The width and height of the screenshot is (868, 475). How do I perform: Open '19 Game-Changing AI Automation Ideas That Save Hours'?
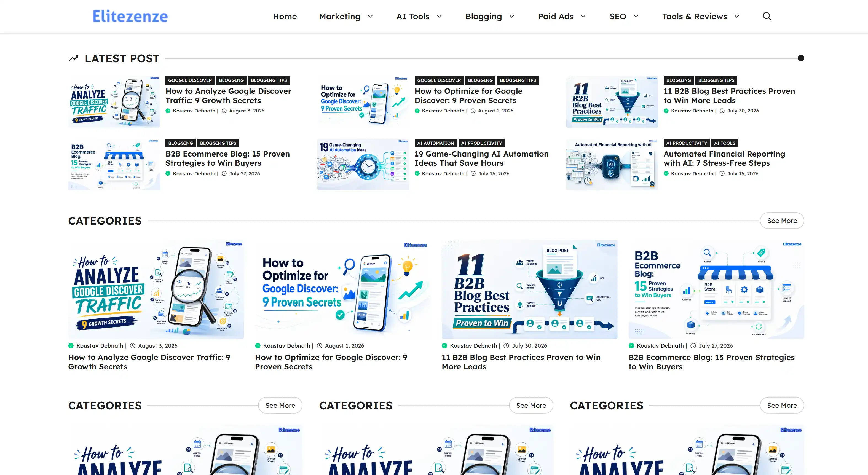click(481, 158)
